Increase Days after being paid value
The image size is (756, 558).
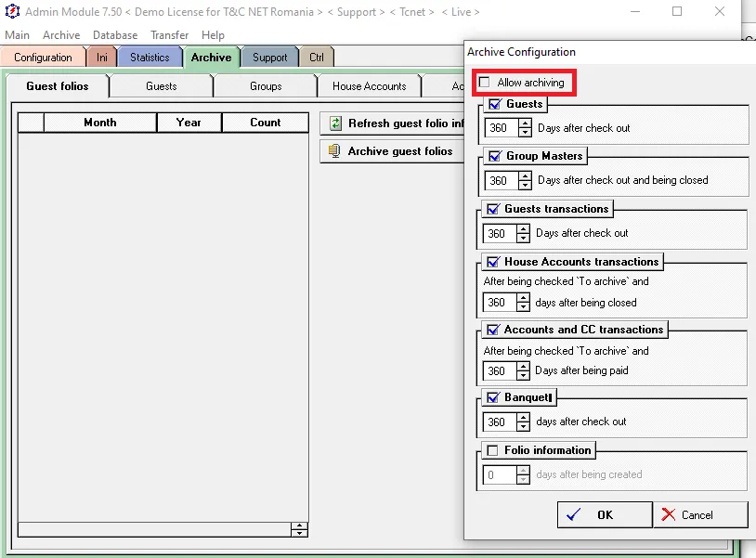pyautogui.click(x=523, y=366)
